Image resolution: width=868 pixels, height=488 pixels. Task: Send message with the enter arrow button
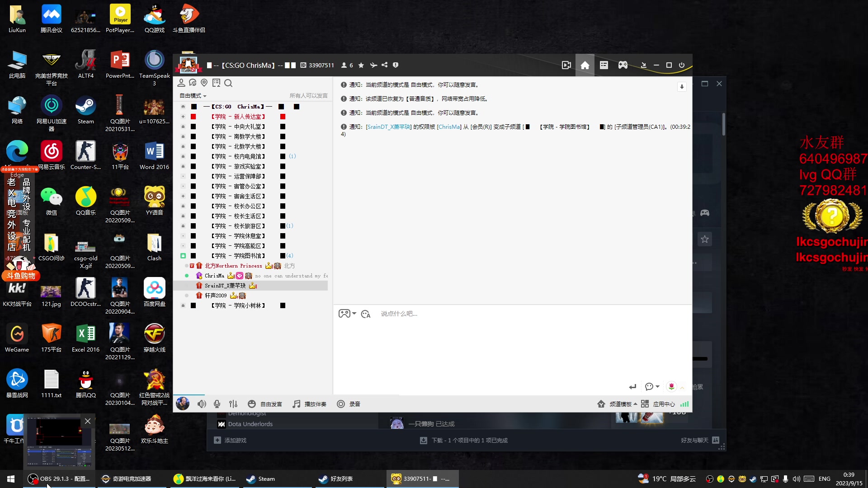632,387
